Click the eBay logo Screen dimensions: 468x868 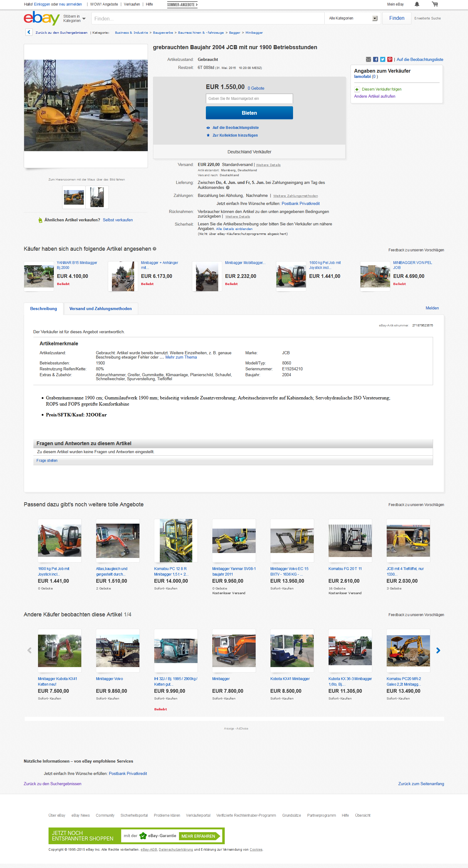41,18
